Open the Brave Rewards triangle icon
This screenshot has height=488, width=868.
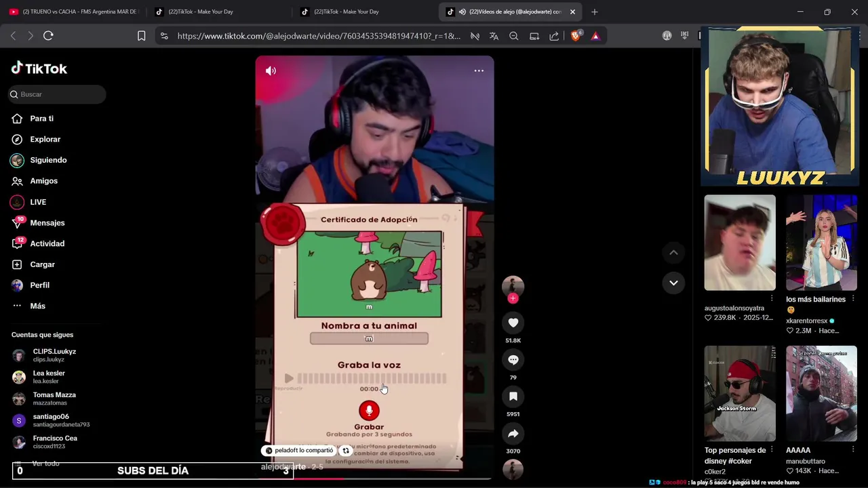click(595, 36)
